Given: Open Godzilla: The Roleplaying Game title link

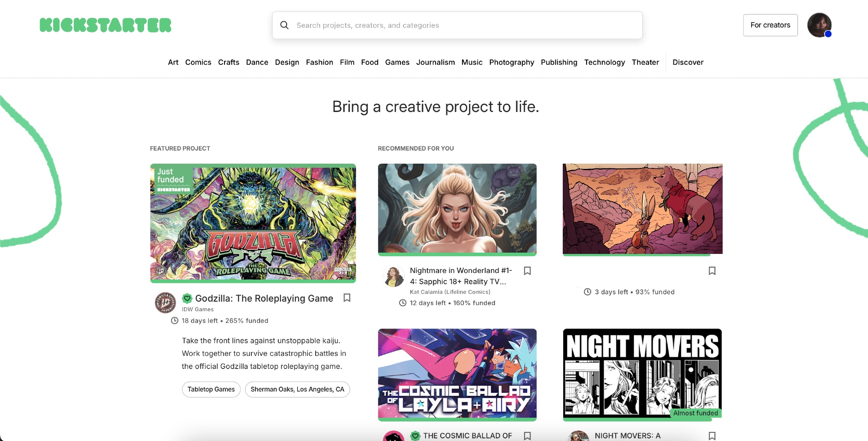Looking at the screenshot, I should (264, 299).
